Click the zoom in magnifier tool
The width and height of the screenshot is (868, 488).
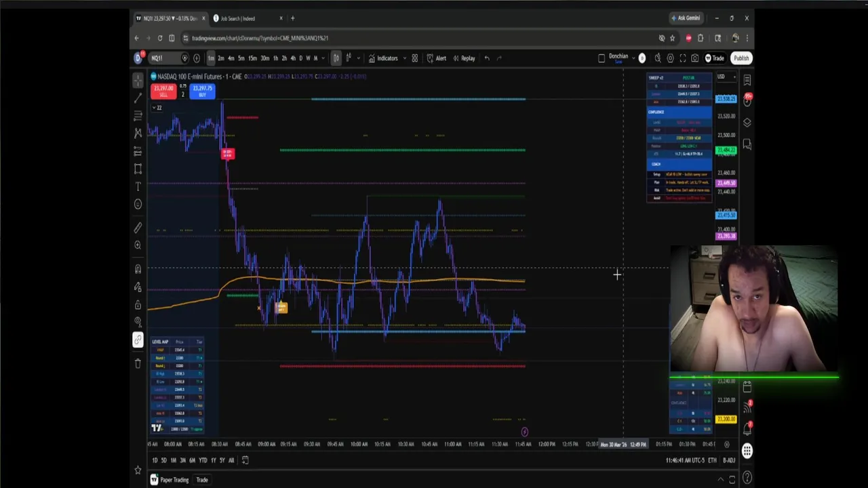click(x=138, y=245)
